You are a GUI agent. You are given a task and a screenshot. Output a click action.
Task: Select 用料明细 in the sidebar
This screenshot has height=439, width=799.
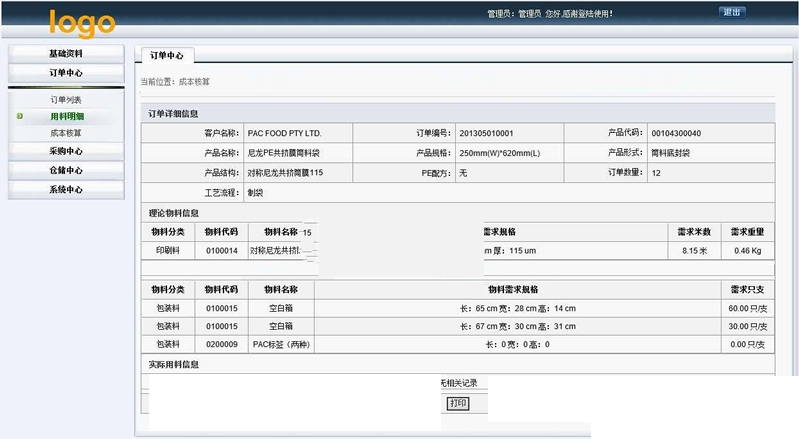click(x=66, y=117)
